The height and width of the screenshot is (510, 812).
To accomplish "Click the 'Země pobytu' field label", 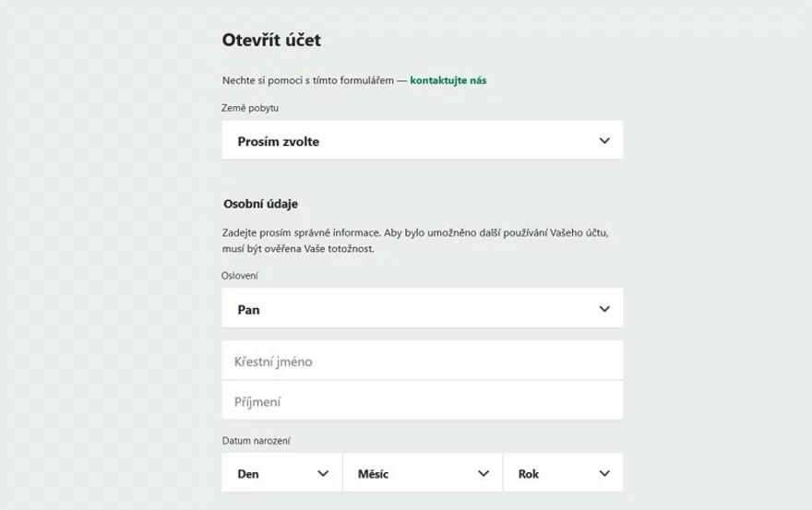I will (249, 108).
